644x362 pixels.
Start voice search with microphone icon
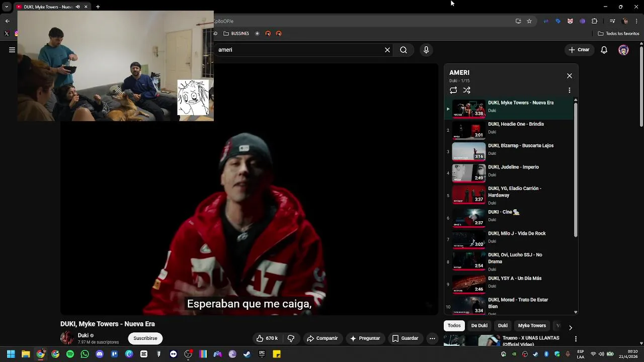pyautogui.click(x=426, y=50)
